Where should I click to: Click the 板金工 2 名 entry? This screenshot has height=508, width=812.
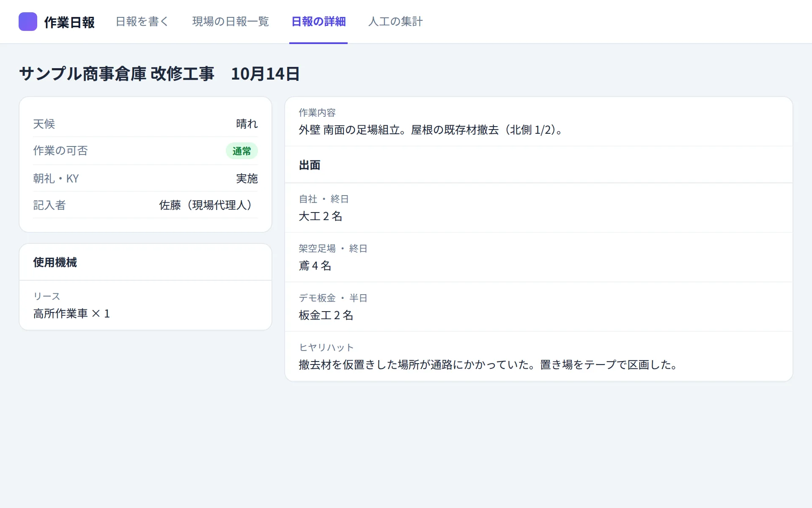pyautogui.click(x=326, y=315)
